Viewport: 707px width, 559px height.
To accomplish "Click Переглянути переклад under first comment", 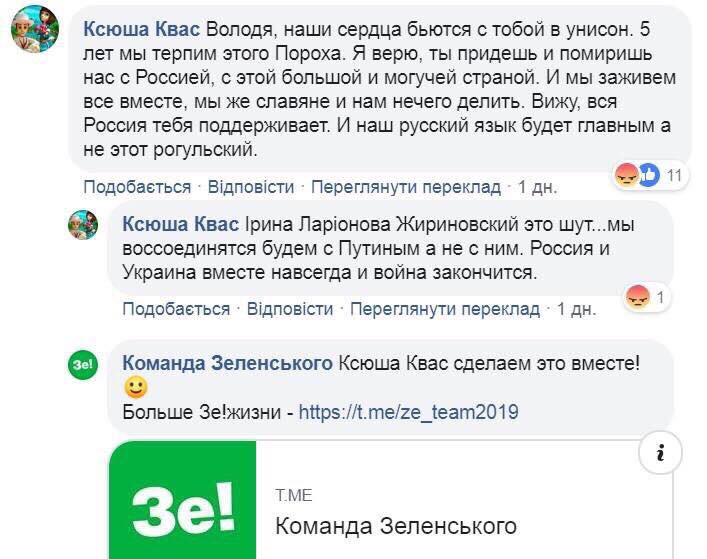I will pos(405,187).
